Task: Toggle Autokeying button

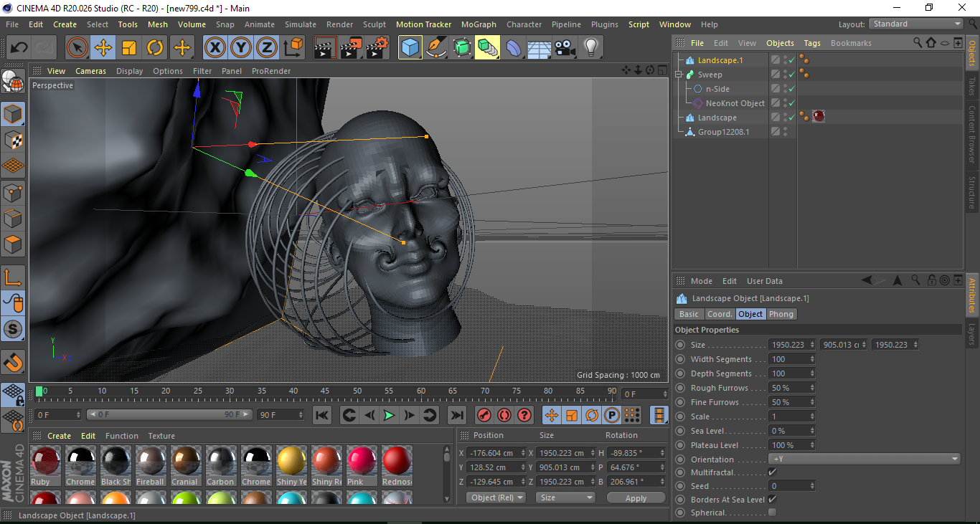Action: (x=504, y=415)
